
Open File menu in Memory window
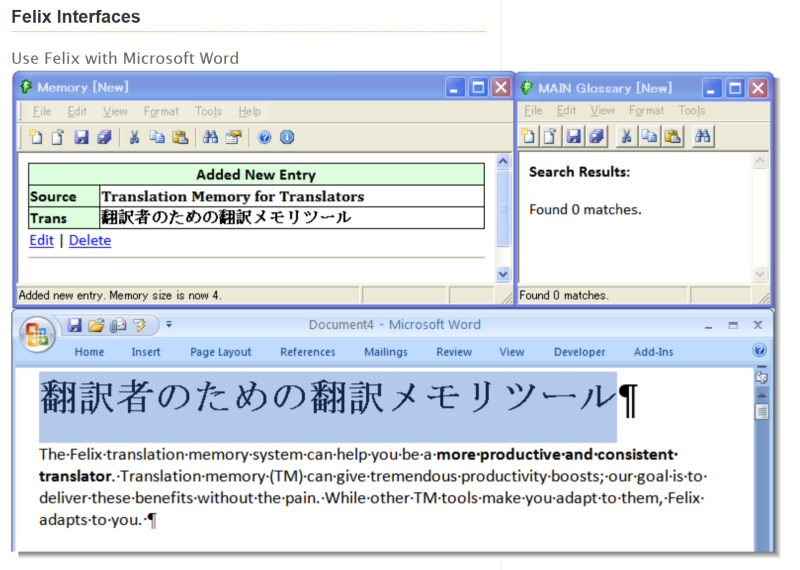click(42, 111)
